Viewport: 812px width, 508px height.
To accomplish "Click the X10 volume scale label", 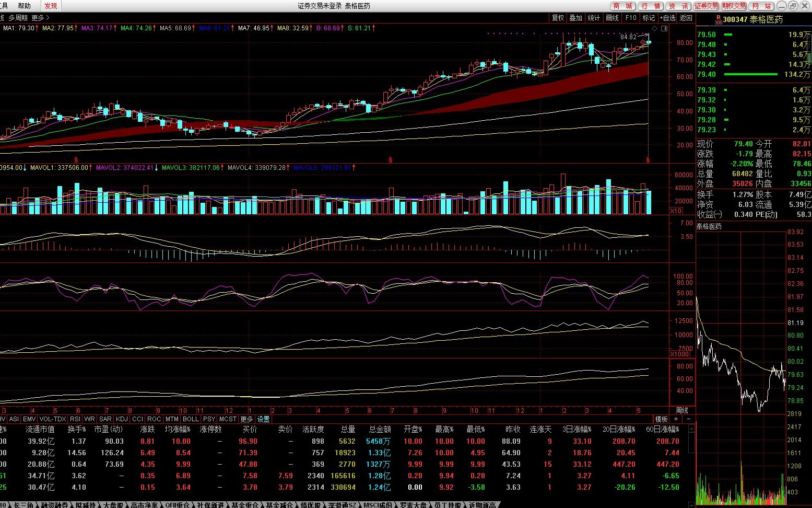I will click(x=676, y=211).
